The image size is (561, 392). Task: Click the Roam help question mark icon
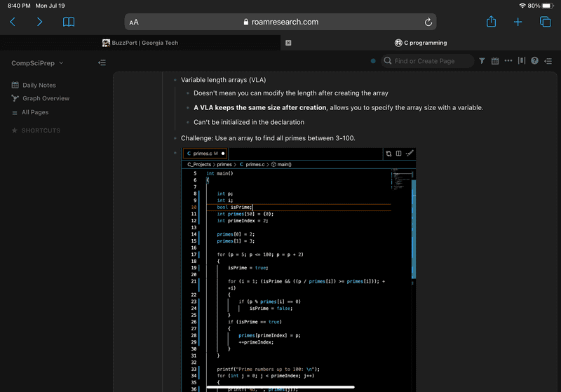534,62
